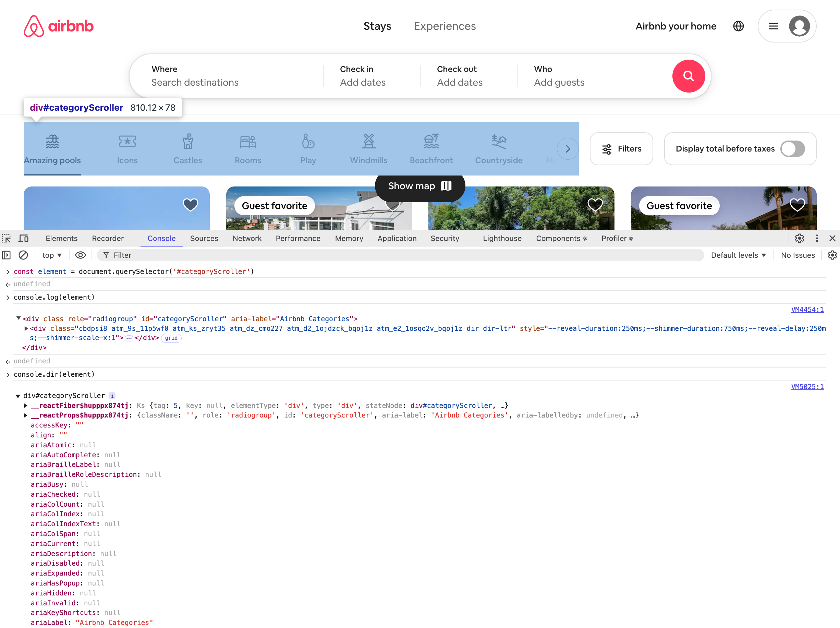
Task: Select the Icons category
Action: tap(127, 149)
